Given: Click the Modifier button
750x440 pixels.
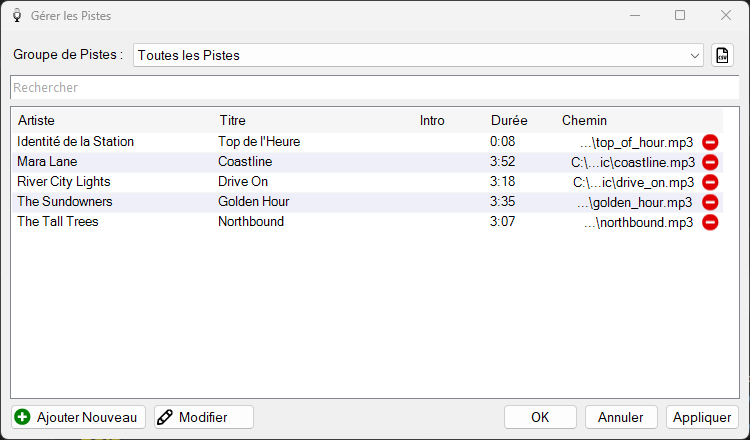Looking at the screenshot, I should coord(204,417).
